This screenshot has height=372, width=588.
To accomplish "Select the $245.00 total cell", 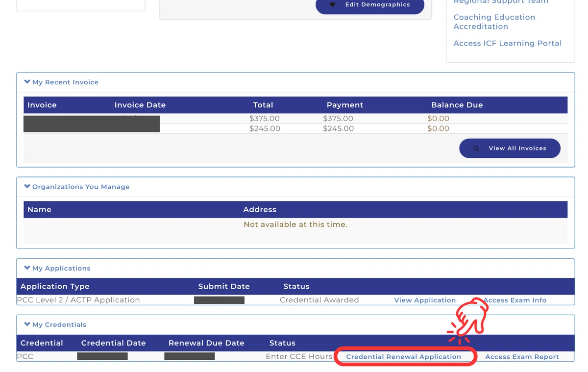I will pyautogui.click(x=265, y=128).
